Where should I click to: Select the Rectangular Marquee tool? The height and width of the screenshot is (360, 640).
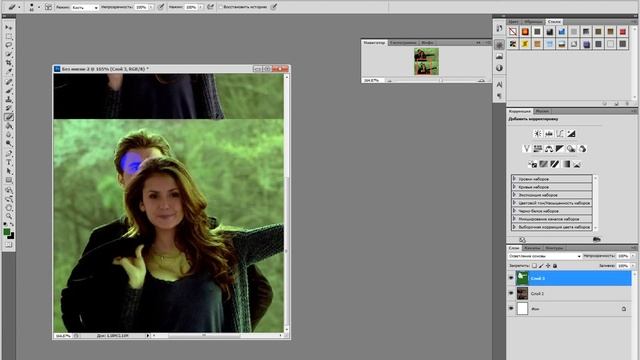[x=9, y=36]
